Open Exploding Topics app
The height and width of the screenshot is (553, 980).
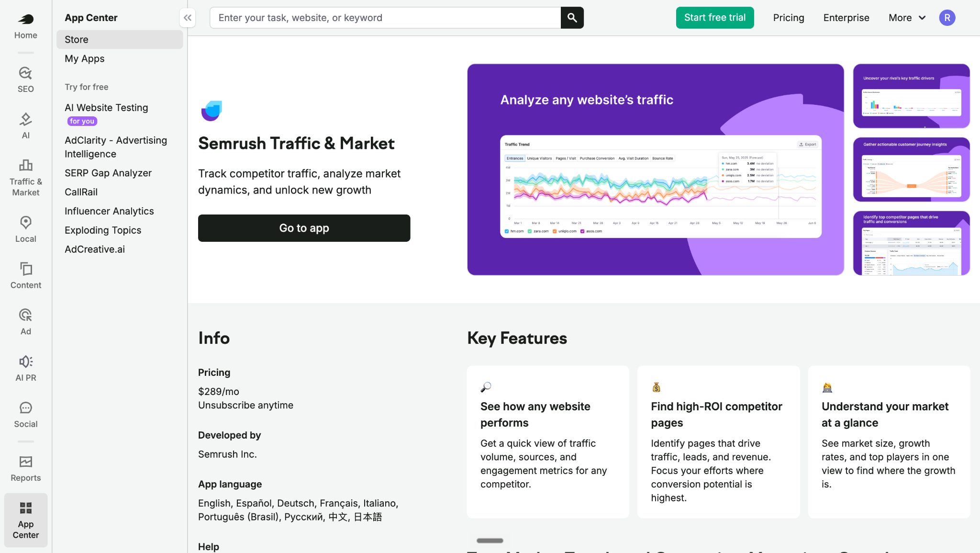[103, 230]
